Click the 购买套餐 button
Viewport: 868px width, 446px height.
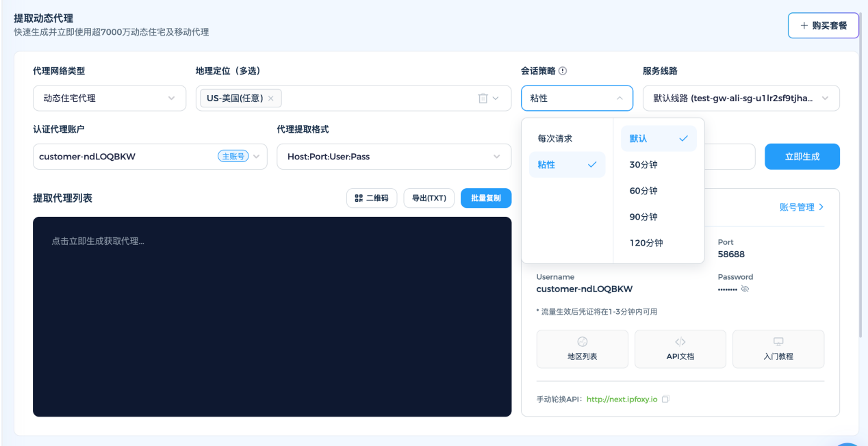point(824,25)
